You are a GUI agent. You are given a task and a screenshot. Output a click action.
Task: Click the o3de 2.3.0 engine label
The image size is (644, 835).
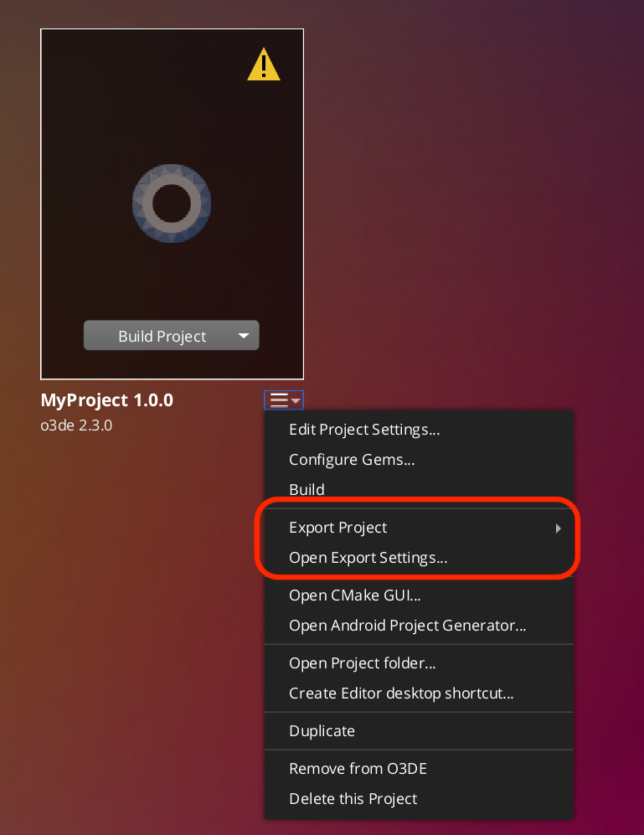coord(76,425)
